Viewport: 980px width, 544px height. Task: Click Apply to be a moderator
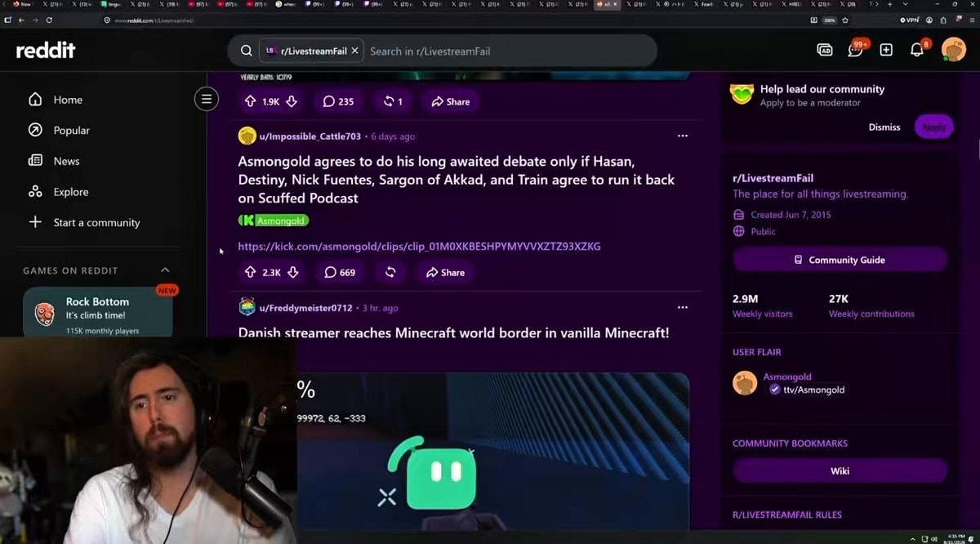coord(934,127)
